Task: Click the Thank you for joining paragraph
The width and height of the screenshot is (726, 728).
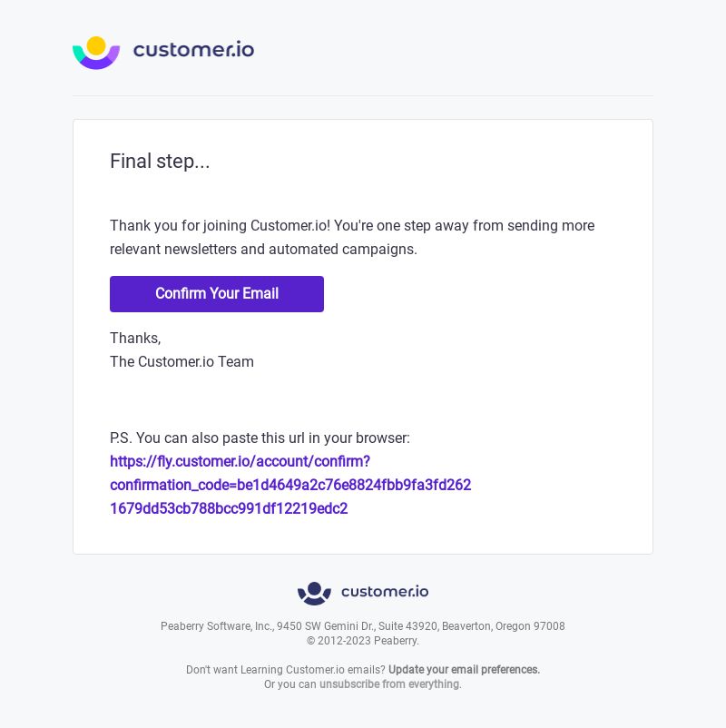Action: click(352, 237)
